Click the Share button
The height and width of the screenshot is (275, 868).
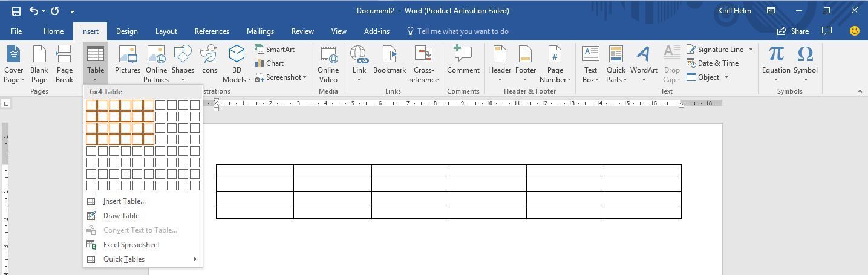(793, 31)
